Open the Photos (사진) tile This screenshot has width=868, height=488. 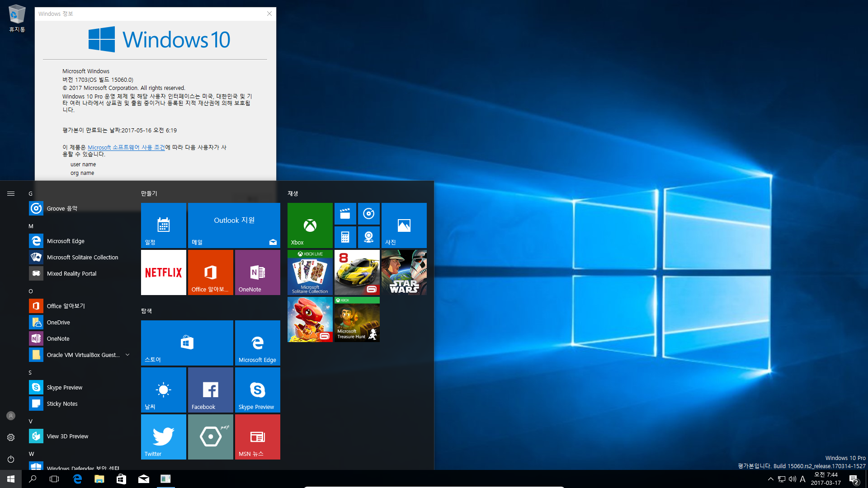(404, 225)
